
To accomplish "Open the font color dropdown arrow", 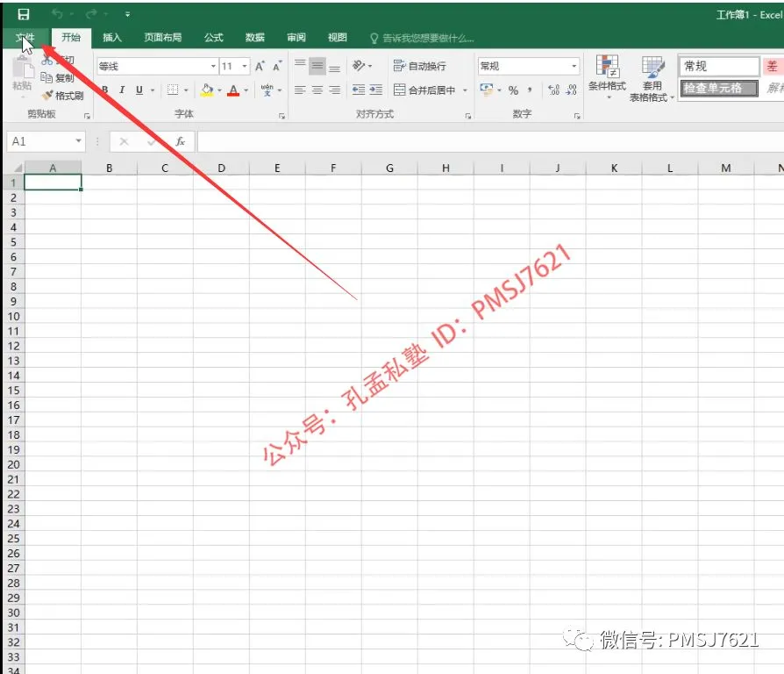I will [x=246, y=90].
